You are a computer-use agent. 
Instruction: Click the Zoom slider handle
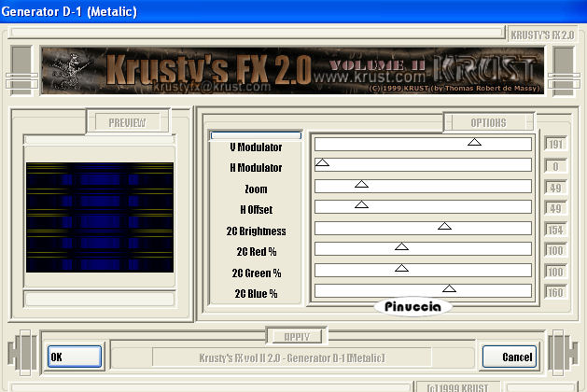point(361,184)
